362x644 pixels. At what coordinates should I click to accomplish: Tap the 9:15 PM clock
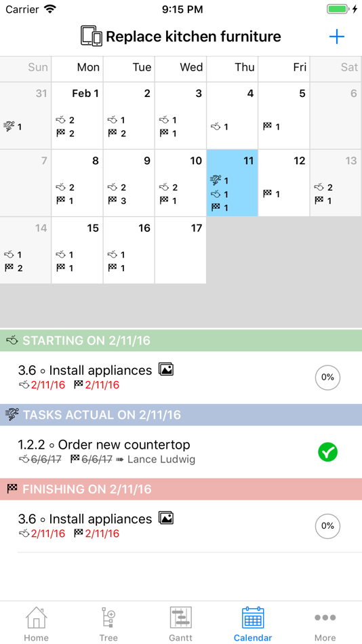click(182, 9)
